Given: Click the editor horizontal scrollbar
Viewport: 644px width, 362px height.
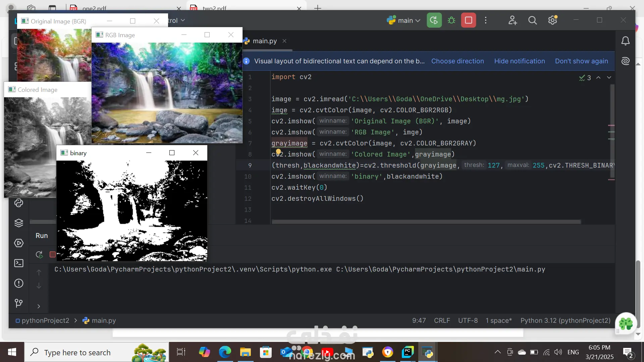Looking at the screenshot, I should click(426, 222).
